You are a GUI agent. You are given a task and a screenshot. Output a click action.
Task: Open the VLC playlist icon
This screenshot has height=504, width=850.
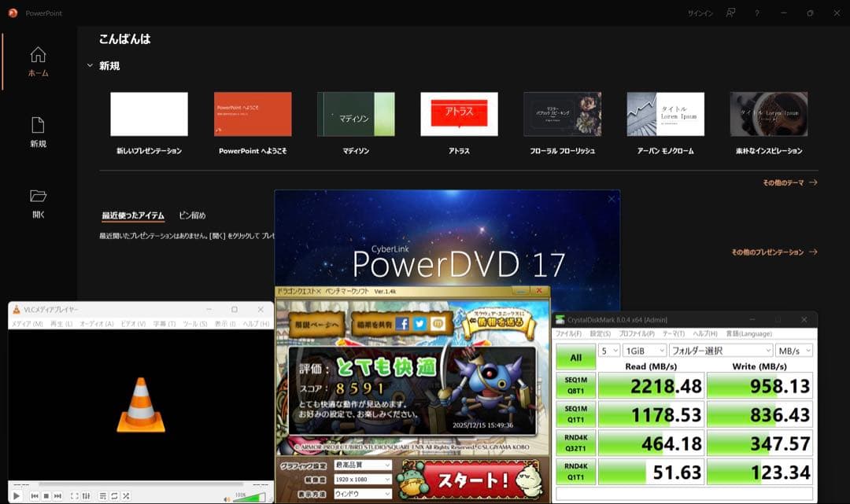tap(102, 495)
